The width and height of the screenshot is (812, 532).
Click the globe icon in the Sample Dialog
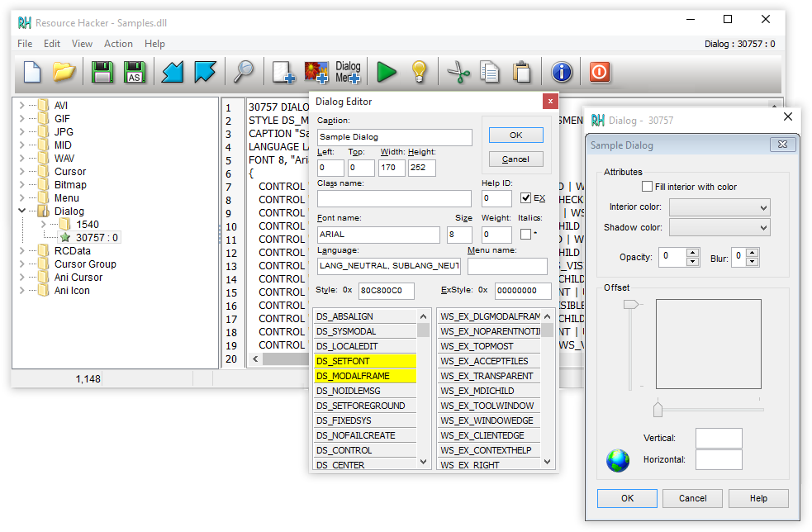pos(618,460)
